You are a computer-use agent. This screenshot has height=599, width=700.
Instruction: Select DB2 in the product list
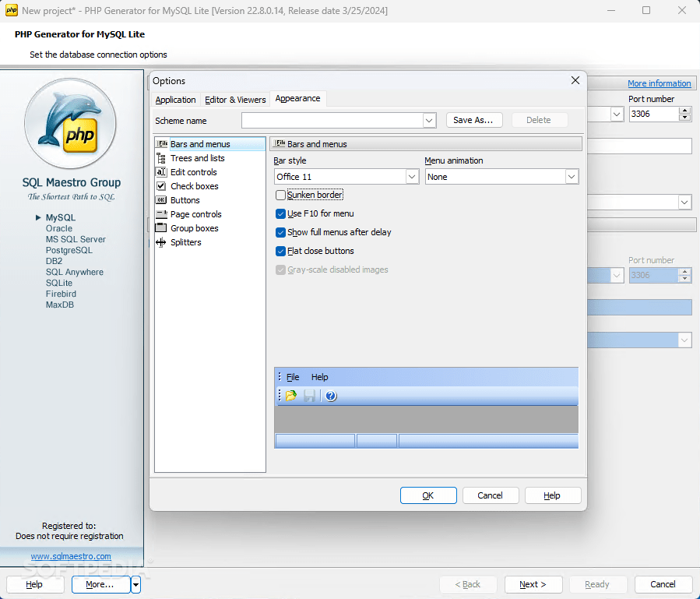(x=54, y=261)
